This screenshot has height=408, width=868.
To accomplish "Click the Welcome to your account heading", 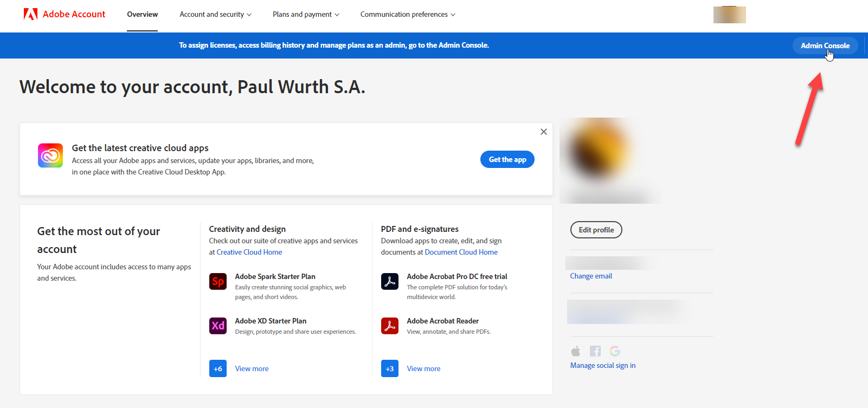I will pos(192,87).
